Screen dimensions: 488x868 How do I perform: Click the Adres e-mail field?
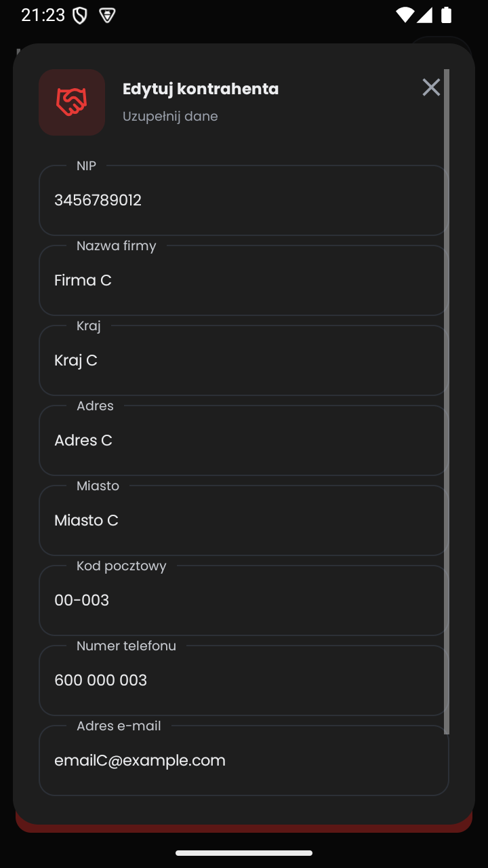coord(244,760)
